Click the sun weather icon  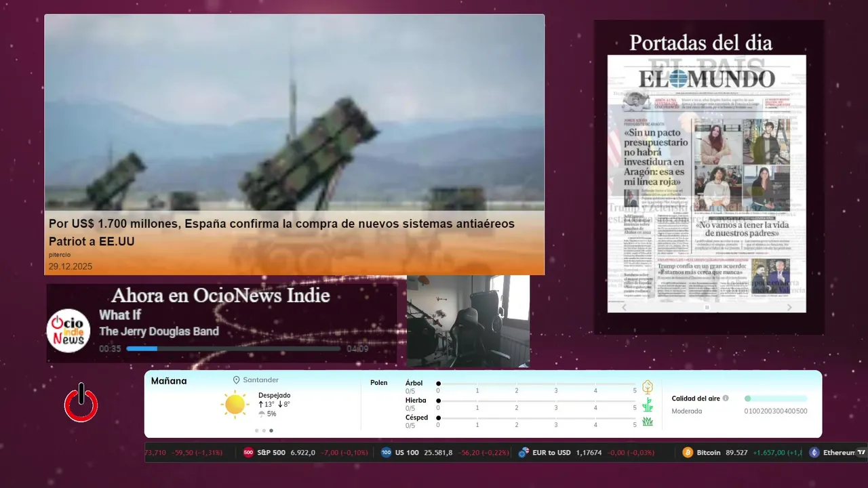[235, 405]
